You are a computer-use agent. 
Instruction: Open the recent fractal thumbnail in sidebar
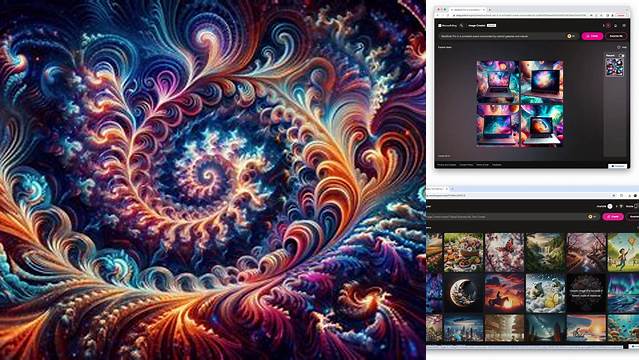point(615,67)
